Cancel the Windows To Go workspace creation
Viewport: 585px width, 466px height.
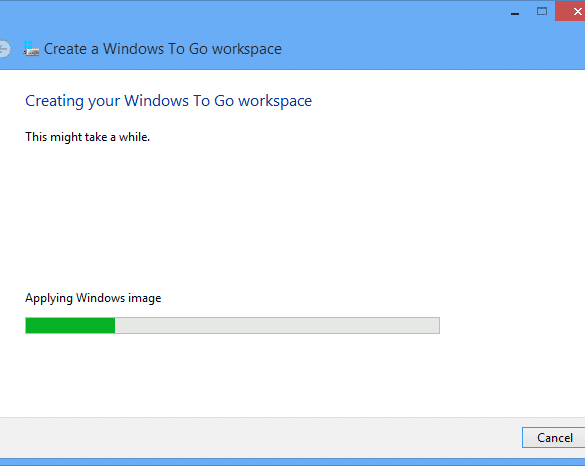pos(554,437)
